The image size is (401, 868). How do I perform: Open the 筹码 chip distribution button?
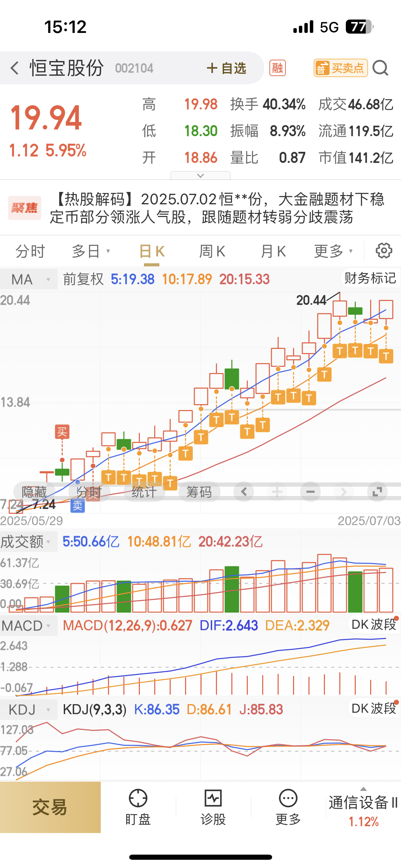pos(199,492)
